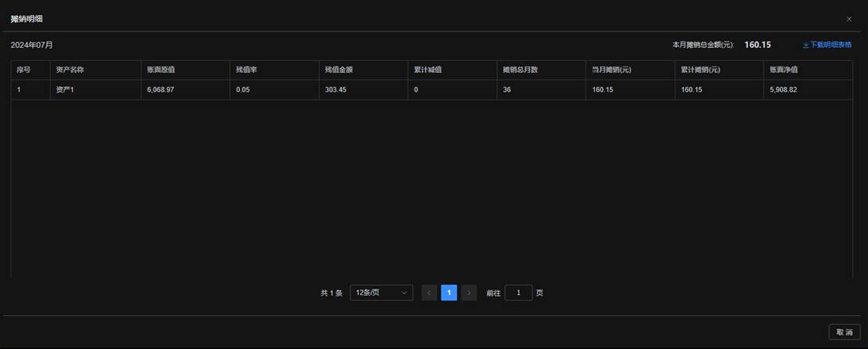
Task: Go to the next page using the right arrow
Action: 469,293
